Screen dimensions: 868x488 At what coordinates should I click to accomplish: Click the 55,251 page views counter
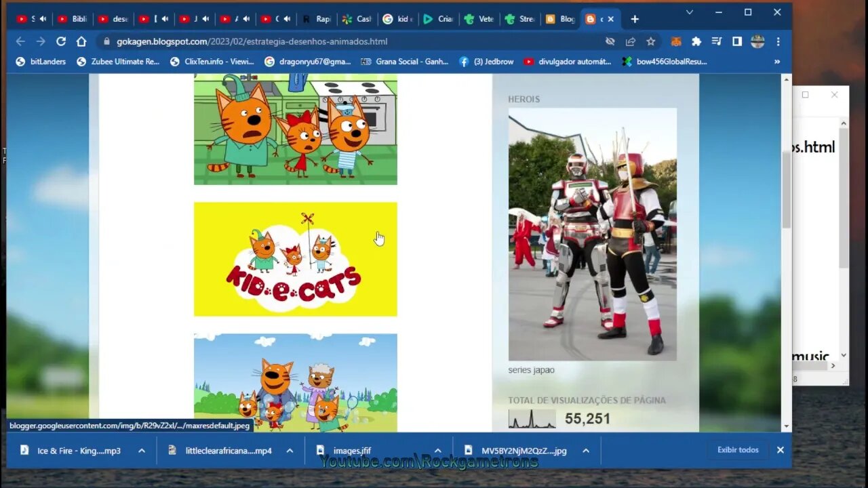point(587,419)
